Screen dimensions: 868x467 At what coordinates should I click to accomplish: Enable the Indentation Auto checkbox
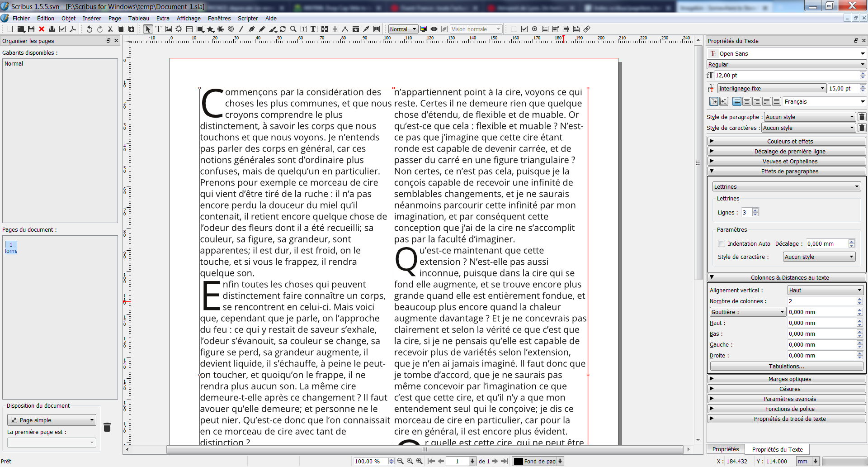click(722, 243)
